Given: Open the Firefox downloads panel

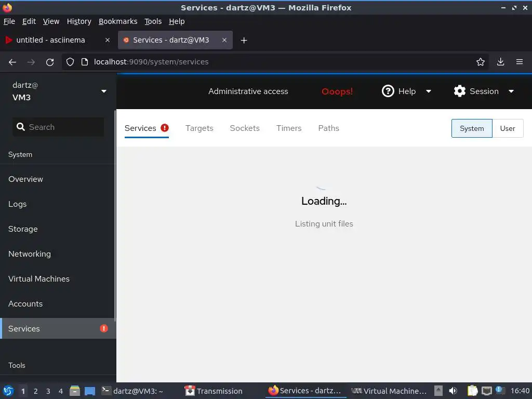Looking at the screenshot, I should pyautogui.click(x=500, y=62).
